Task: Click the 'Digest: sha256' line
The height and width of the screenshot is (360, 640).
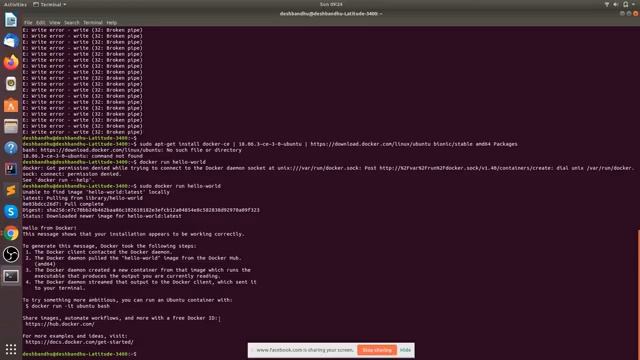Action: tap(141, 210)
